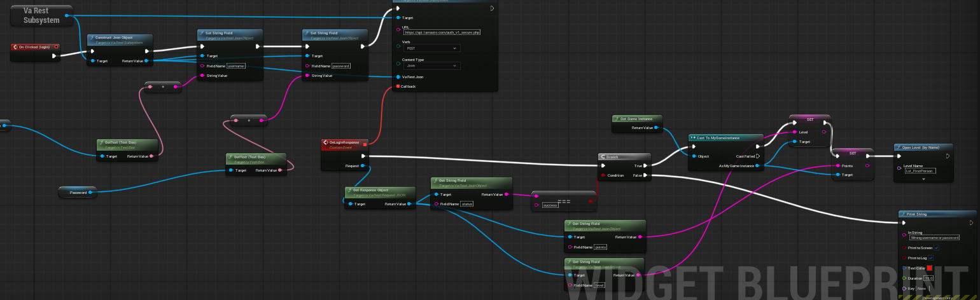Open the Verb POST dropdown

coord(431,48)
